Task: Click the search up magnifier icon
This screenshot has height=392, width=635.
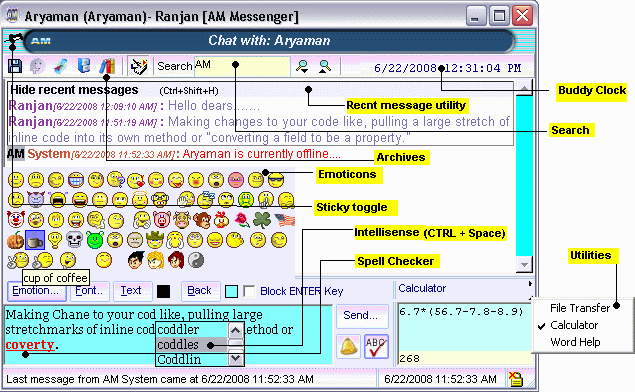Action: pos(325,66)
